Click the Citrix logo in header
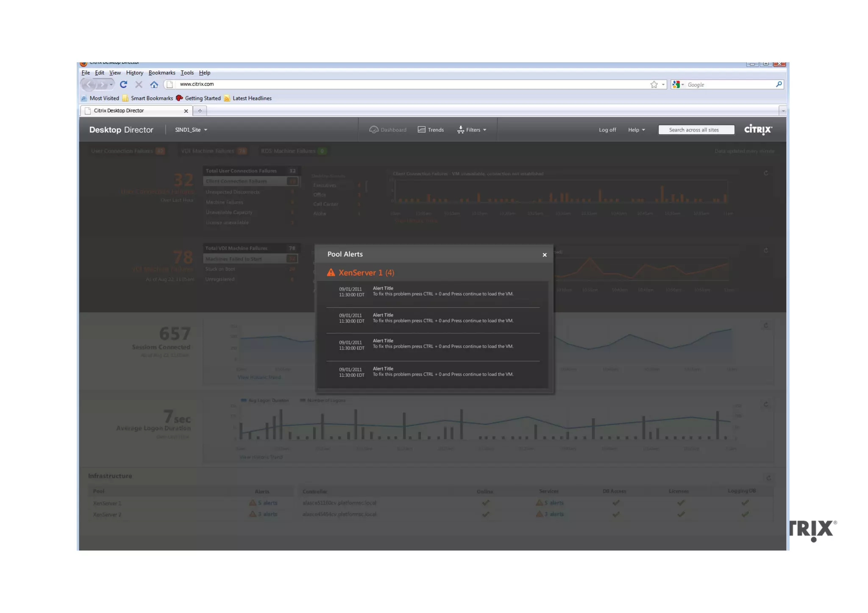Viewport: 868px width, 613px height. [x=758, y=129]
